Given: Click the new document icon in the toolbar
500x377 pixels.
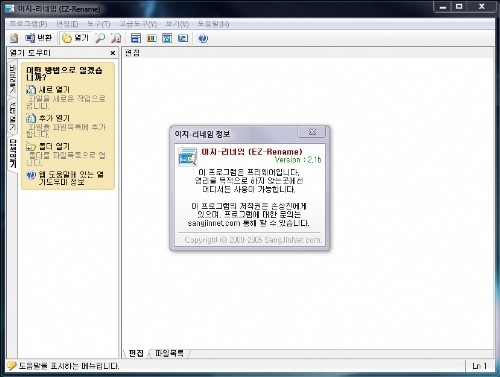Looking at the screenshot, I should click(x=14, y=38).
